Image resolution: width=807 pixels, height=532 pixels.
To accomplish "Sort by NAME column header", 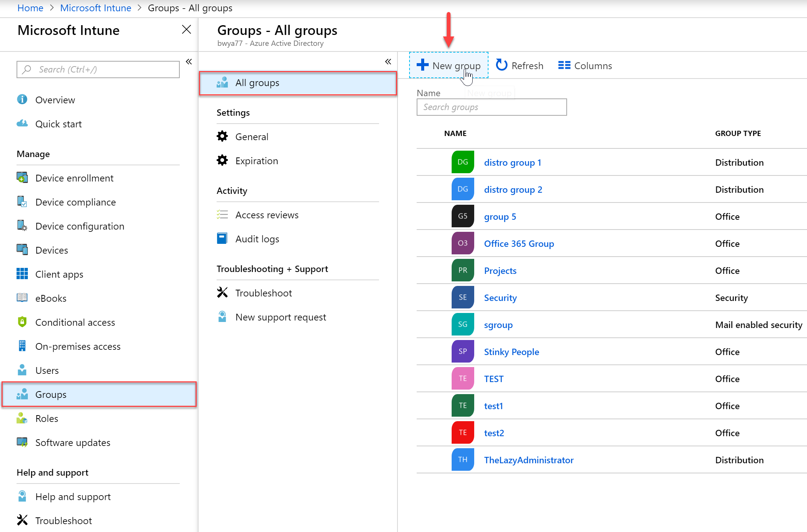I will pyautogui.click(x=455, y=133).
